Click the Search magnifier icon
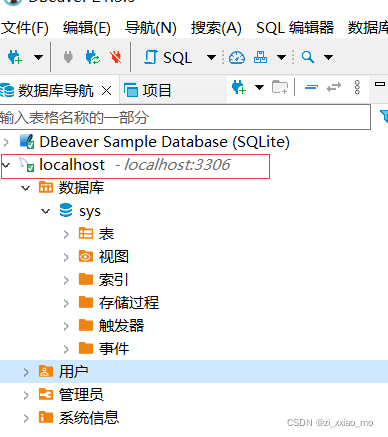The width and height of the screenshot is (388, 437). [x=308, y=57]
